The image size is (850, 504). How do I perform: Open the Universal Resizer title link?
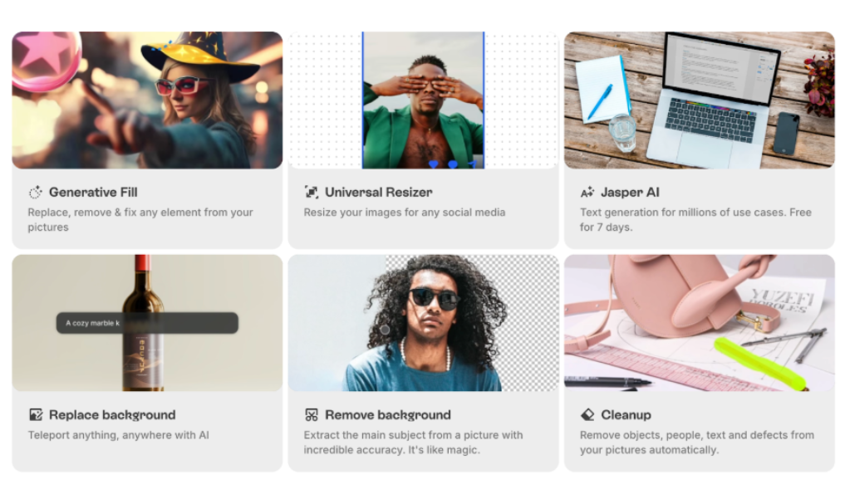(378, 193)
